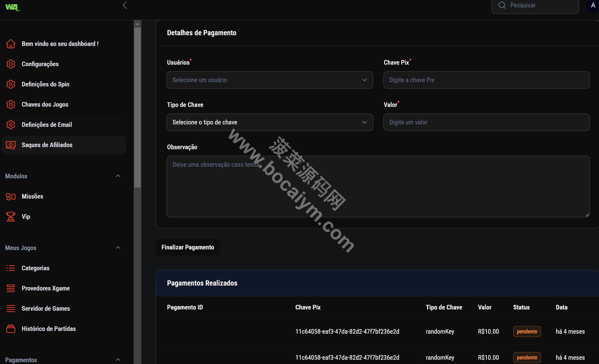Image resolution: width=599 pixels, height=364 pixels.
Task: Click pendente badge in second payment row
Action: tap(527, 358)
